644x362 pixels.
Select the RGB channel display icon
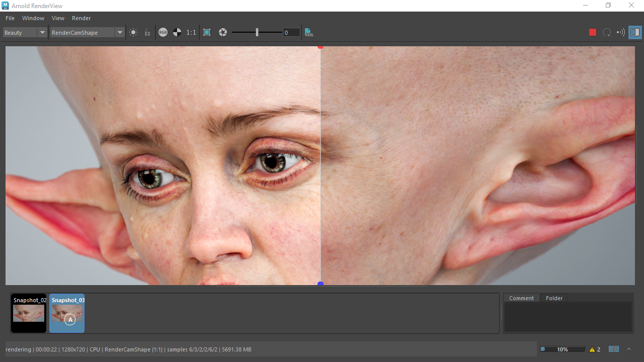pos(163,32)
